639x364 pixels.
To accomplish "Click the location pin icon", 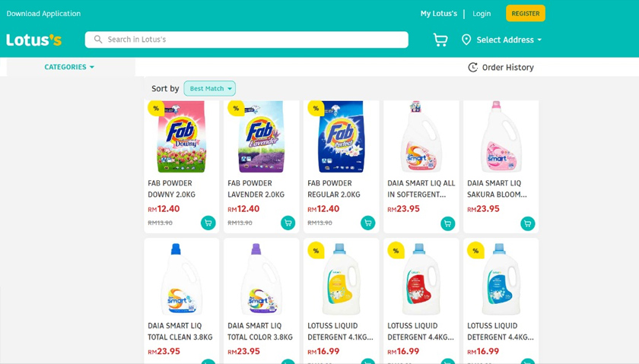I will (x=466, y=40).
